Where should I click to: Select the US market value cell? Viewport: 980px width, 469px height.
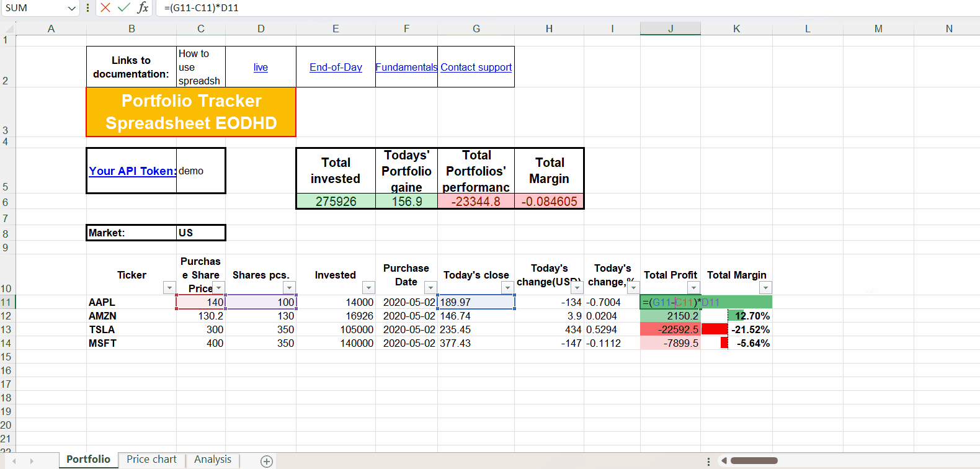tap(201, 233)
